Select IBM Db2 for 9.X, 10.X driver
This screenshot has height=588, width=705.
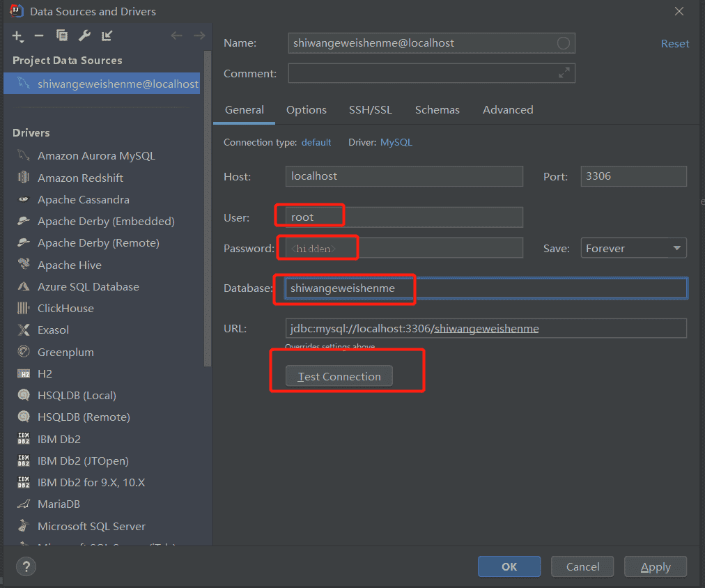91,482
